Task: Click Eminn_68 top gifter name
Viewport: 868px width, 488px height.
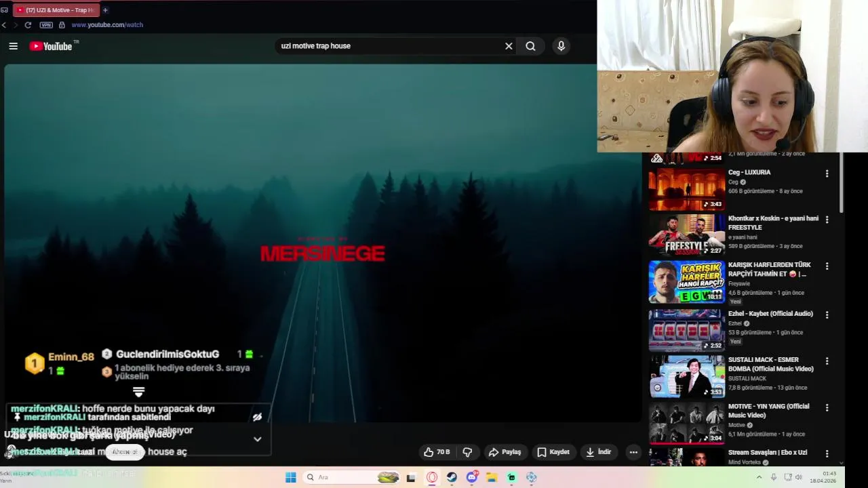Action: (x=71, y=357)
